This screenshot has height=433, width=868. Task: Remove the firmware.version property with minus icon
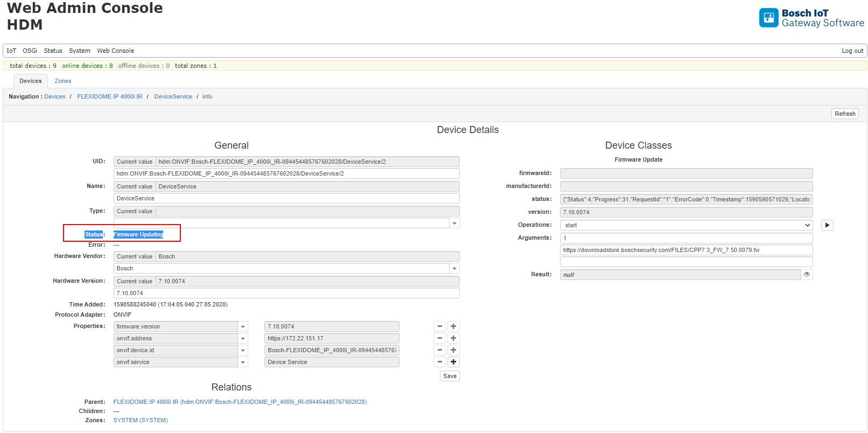click(439, 326)
